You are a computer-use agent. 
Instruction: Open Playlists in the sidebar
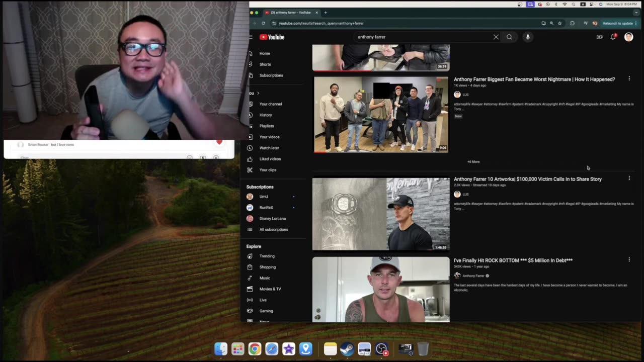pyautogui.click(x=267, y=126)
